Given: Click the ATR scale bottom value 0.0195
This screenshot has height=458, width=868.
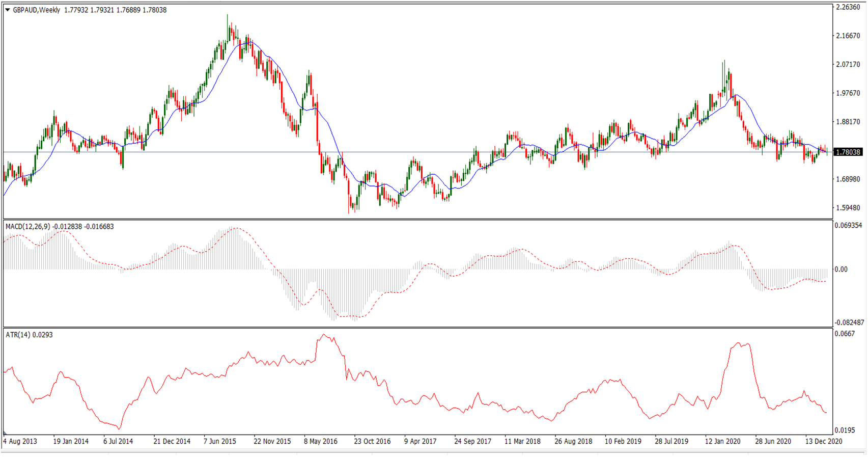Looking at the screenshot, I should point(845,430).
